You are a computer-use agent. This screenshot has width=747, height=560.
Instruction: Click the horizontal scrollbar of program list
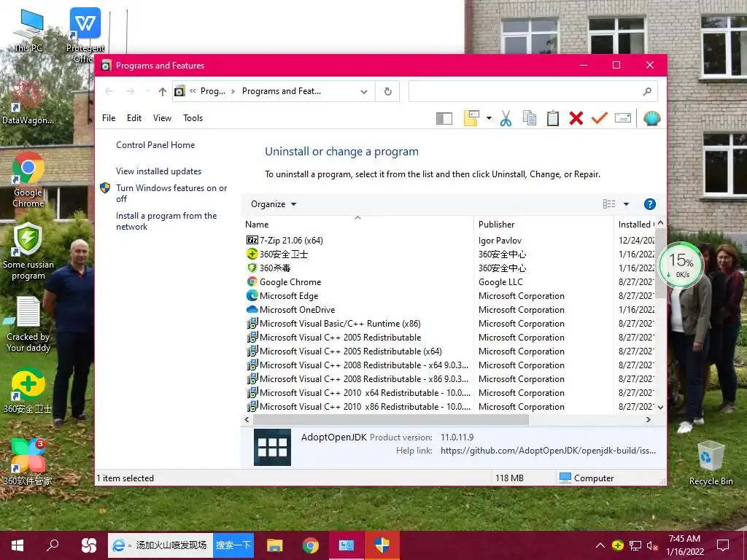[391, 419]
